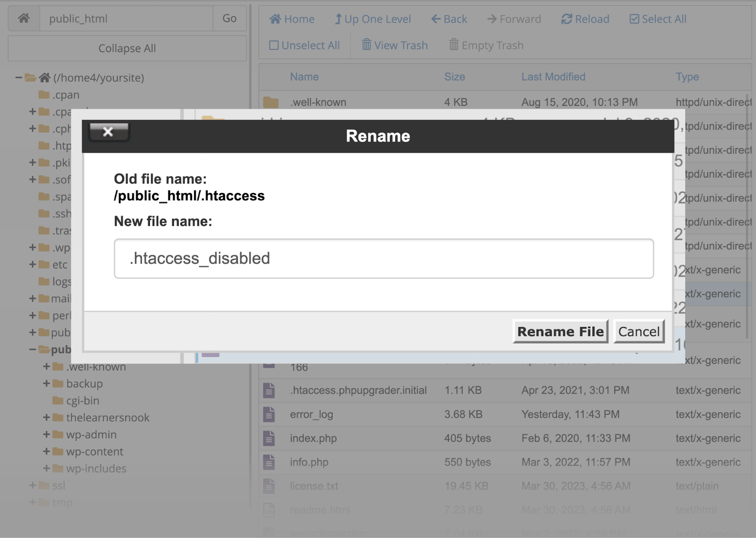Click the Up One Level icon
Screen dimensions: 756x538
pyautogui.click(x=338, y=18)
